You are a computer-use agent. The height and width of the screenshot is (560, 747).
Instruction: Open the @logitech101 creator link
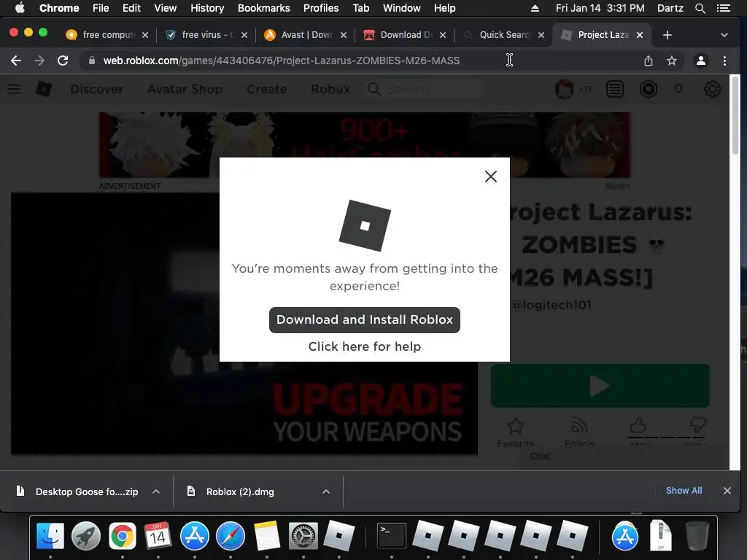[x=551, y=306]
